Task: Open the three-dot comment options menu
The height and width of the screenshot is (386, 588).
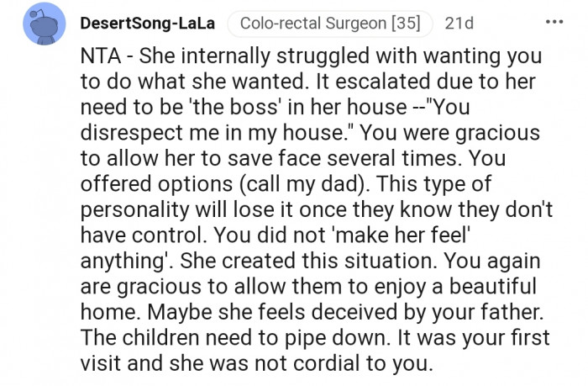Action: [x=554, y=23]
